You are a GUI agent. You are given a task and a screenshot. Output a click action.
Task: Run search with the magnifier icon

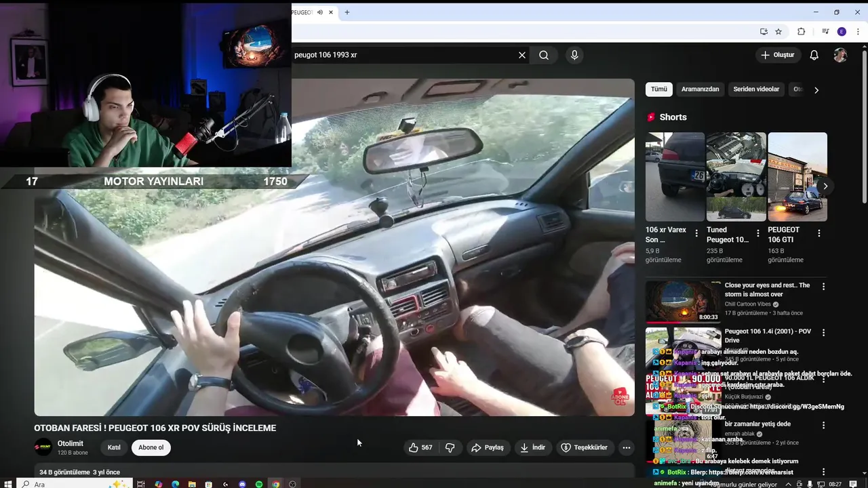544,55
